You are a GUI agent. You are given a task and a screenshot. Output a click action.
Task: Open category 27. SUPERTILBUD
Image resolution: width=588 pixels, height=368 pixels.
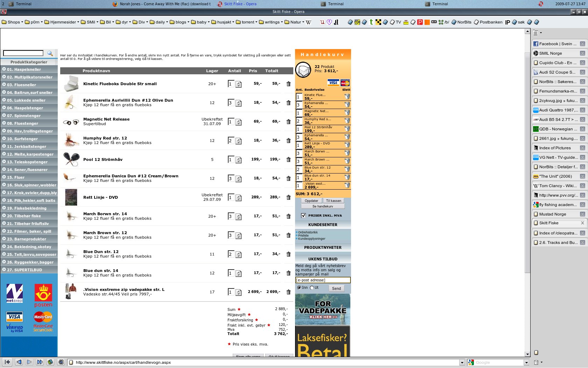click(x=29, y=270)
